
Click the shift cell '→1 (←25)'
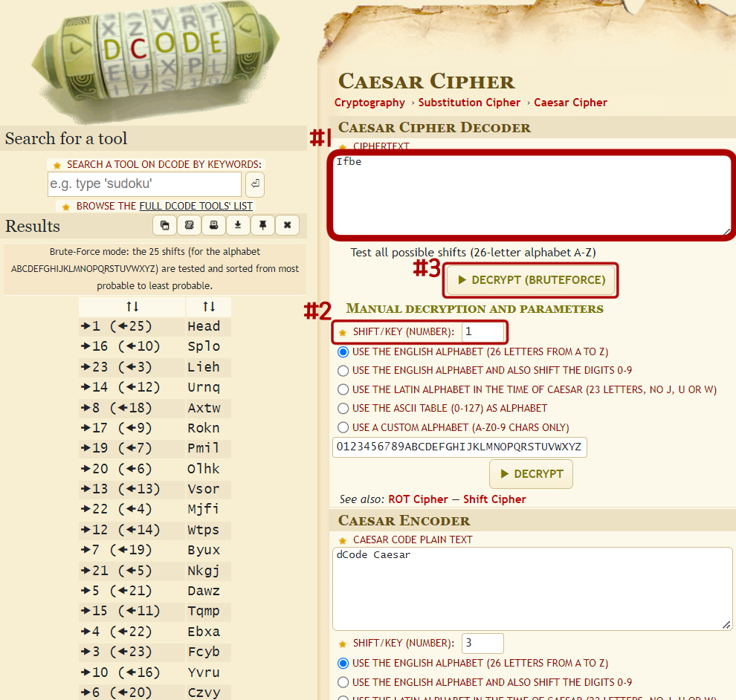click(132, 326)
